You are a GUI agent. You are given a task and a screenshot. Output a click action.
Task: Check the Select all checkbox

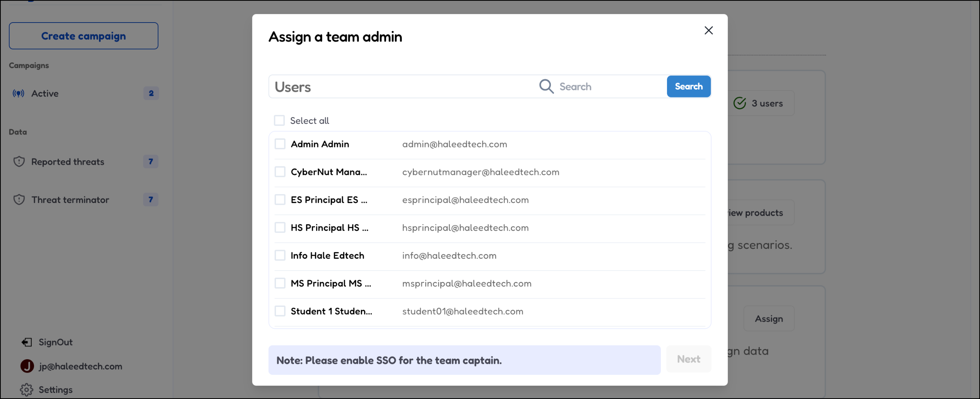(x=279, y=121)
